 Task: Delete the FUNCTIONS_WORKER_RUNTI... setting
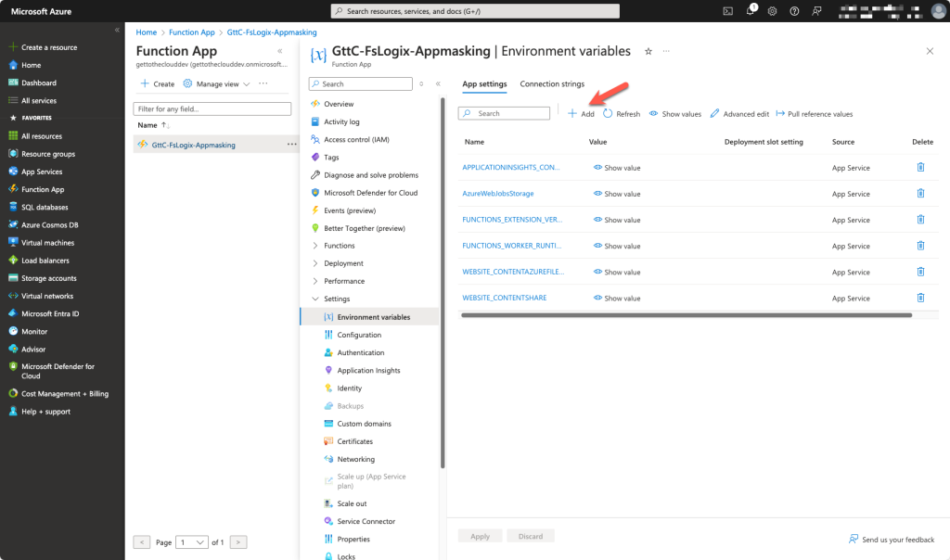[x=920, y=245]
